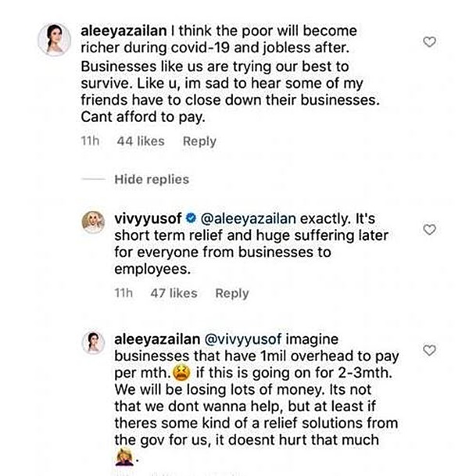Reply to aleeyazailan's 44-likes comment
Screen dimensions: 469x476
click(199, 141)
